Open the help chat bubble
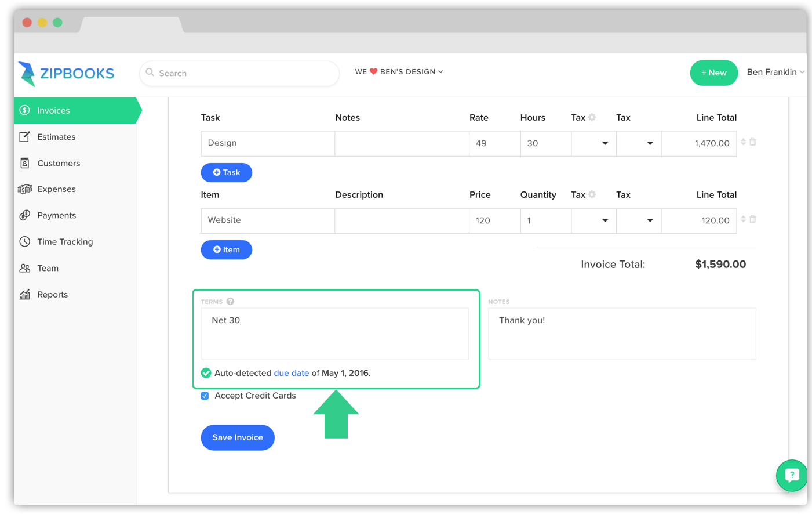This screenshot has width=812, height=514. coord(791,476)
